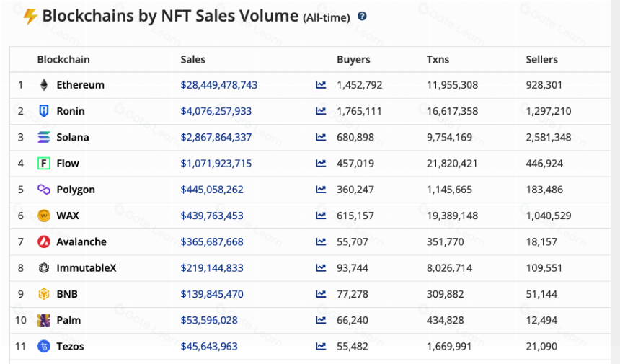This screenshot has width=620, height=364.
Task: Open WAX sales figure $439,763,453
Action: click(x=212, y=216)
